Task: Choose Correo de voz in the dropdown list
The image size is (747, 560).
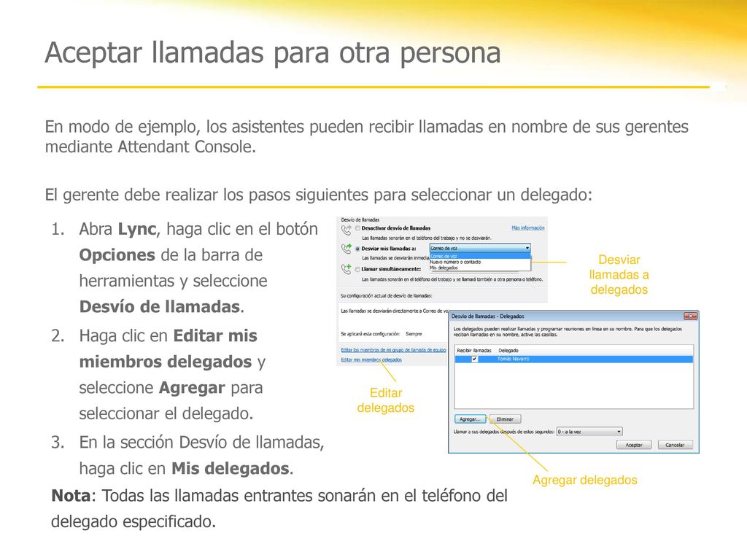Action: pyautogui.click(x=480, y=256)
